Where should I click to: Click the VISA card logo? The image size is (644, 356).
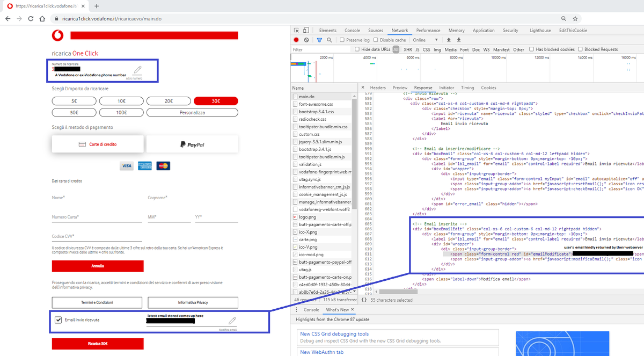(x=126, y=166)
